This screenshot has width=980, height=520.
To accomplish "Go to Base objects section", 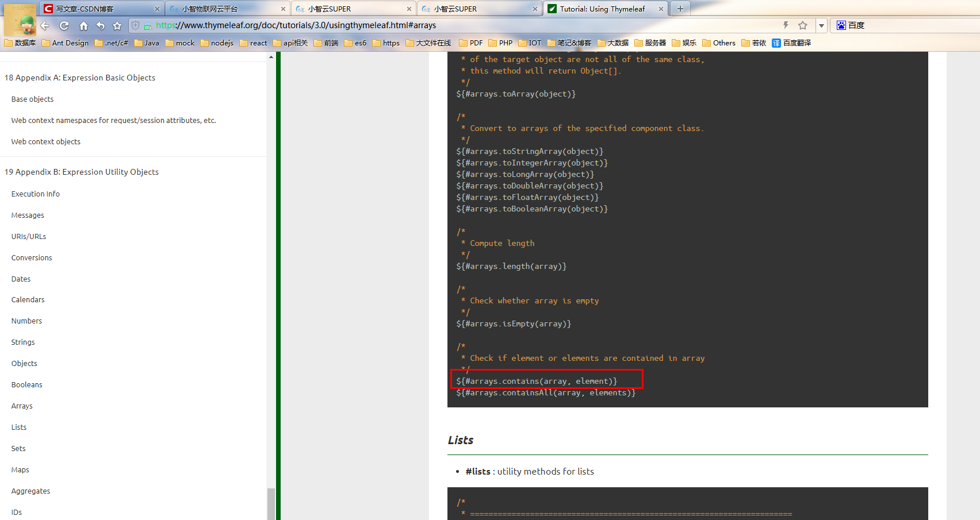I will (32, 99).
